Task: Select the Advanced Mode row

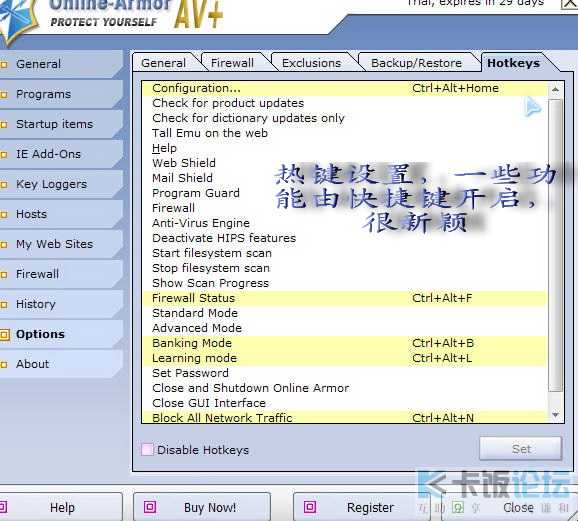Action: [345, 328]
